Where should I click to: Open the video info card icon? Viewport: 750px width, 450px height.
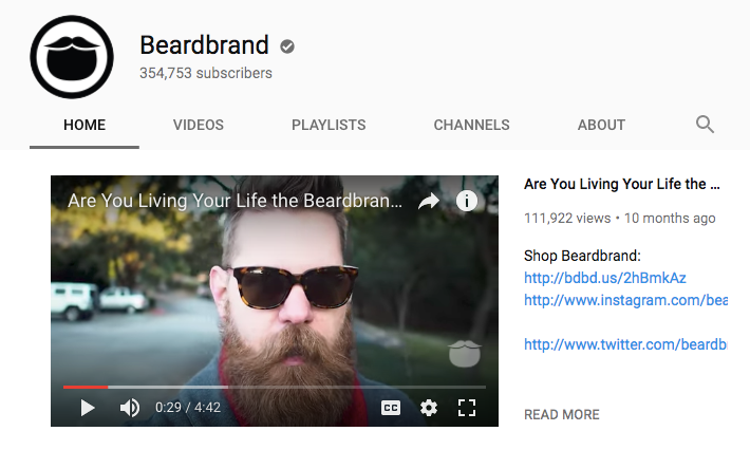(466, 201)
